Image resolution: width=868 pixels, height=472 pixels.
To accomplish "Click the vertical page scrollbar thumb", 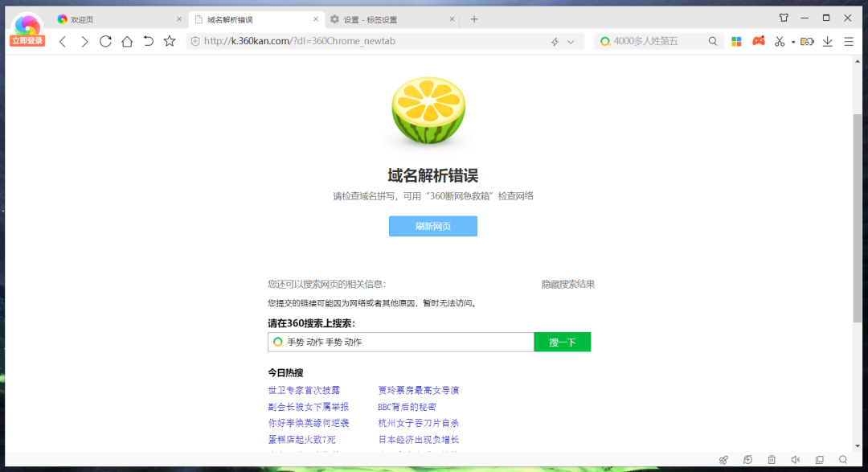I will 858,218.
